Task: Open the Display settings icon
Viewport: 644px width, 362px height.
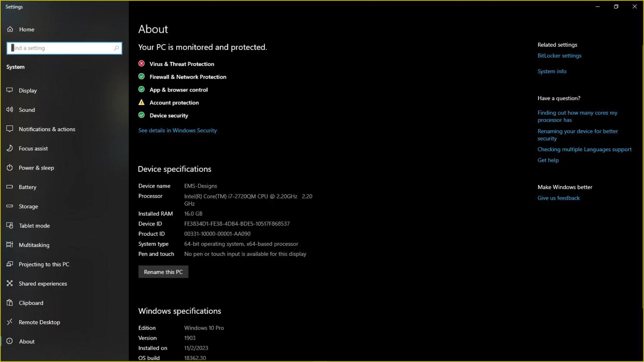Action: [10, 90]
